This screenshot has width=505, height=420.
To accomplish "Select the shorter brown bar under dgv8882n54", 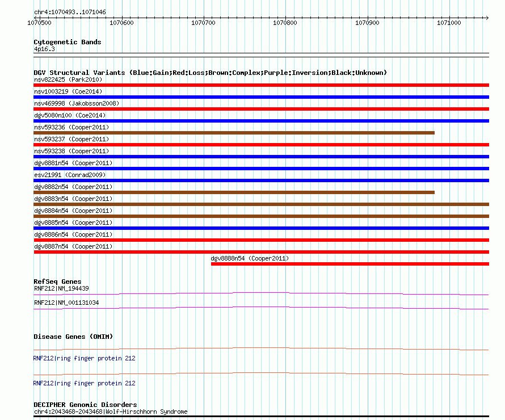I will point(234,192).
